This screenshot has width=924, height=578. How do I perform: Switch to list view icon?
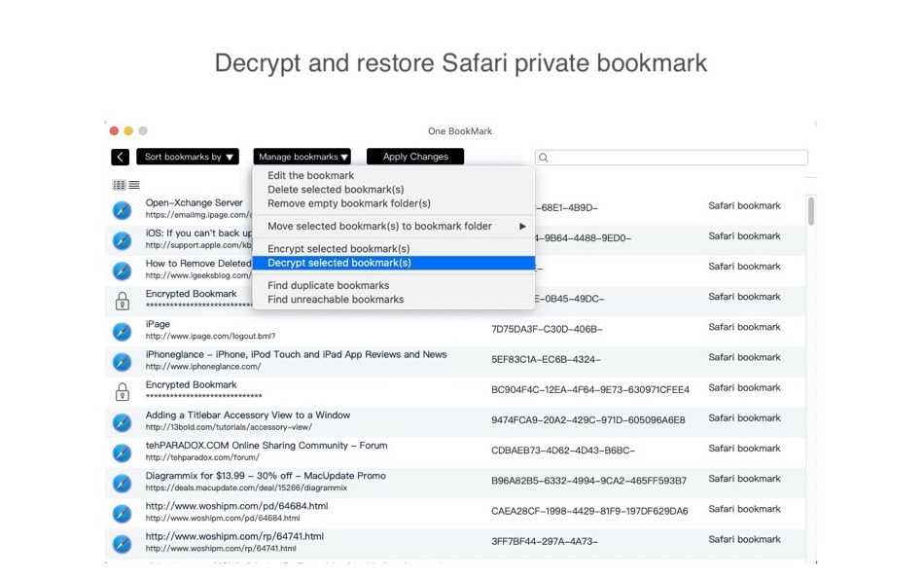[134, 185]
